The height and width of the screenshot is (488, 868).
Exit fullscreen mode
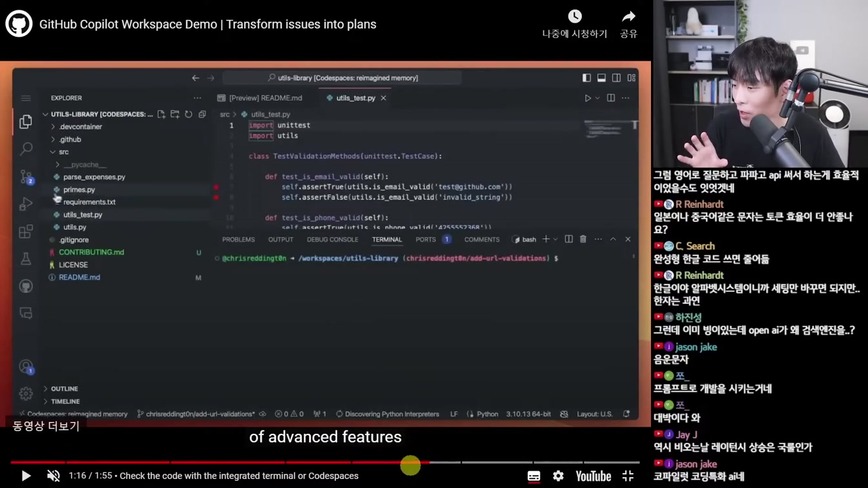tap(628, 476)
